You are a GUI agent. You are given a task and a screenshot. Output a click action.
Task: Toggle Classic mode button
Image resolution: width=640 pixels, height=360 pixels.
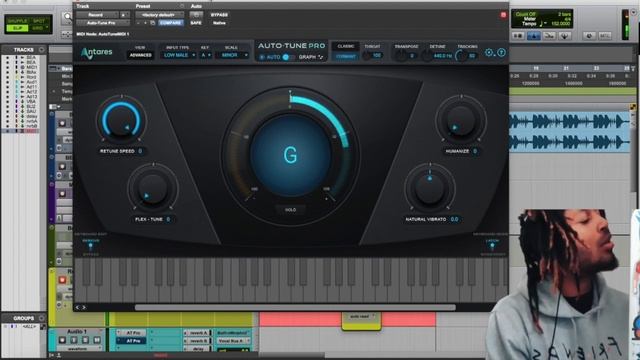click(x=345, y=47)
